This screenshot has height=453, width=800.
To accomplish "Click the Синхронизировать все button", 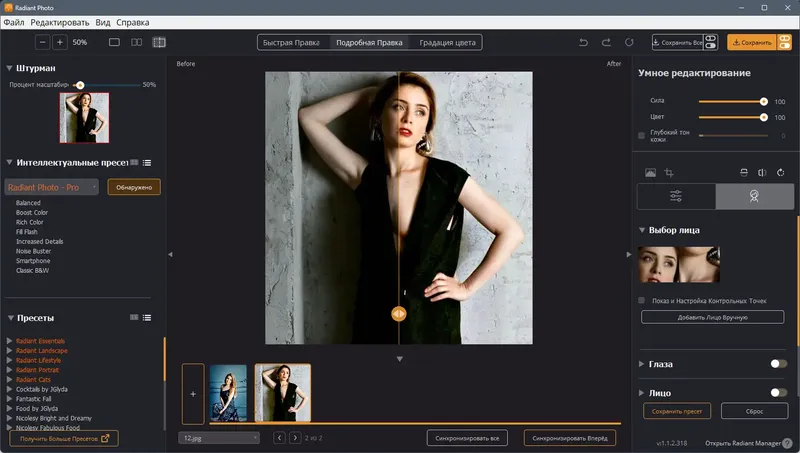I will pos(468,438).
